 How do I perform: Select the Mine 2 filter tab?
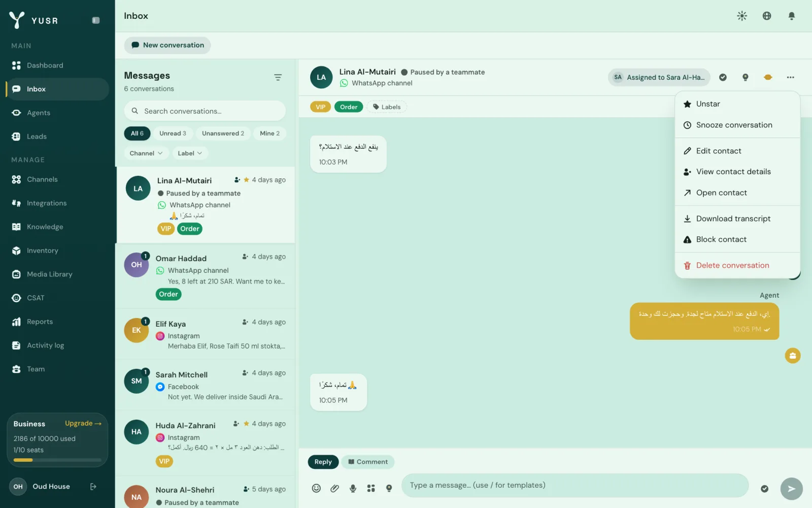click(x=269, y=134)
